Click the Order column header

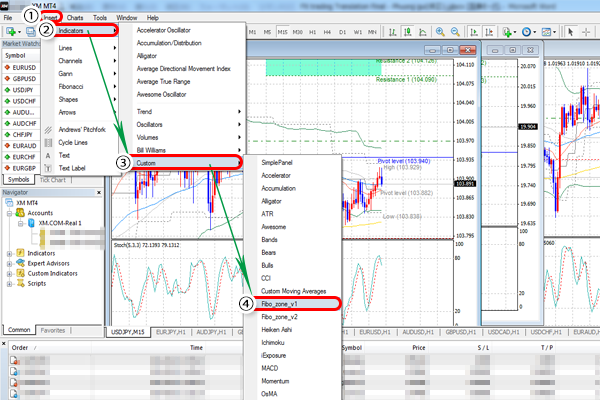(20, 348)
